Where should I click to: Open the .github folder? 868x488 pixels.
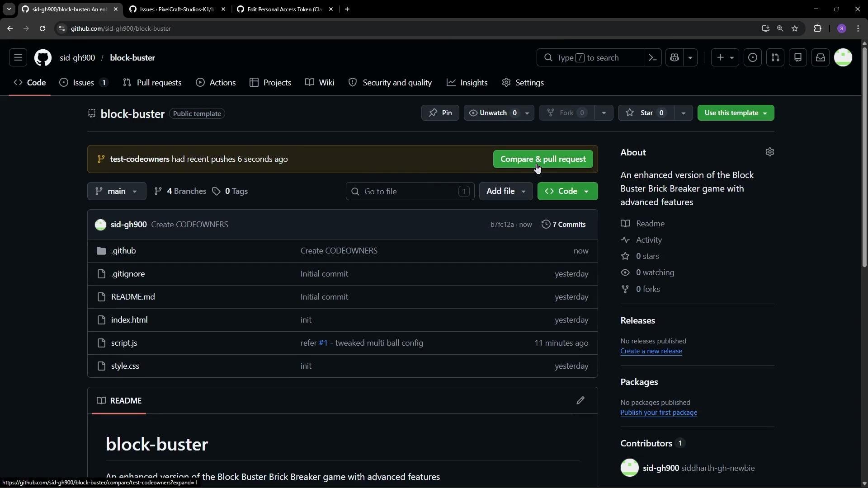point(123,251)
